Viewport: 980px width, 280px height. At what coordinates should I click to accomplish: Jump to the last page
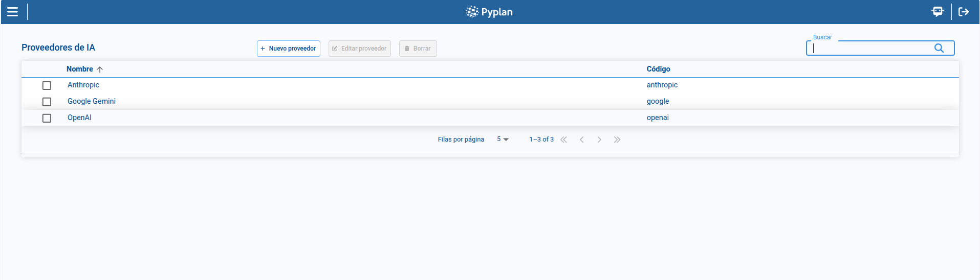pos(617,139)
